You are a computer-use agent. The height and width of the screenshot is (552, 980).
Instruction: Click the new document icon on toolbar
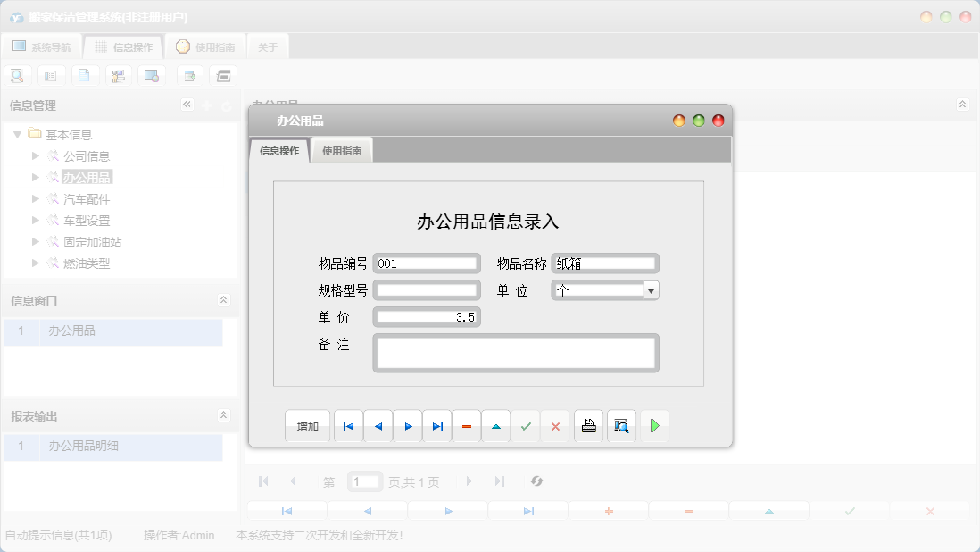point(84,75)
